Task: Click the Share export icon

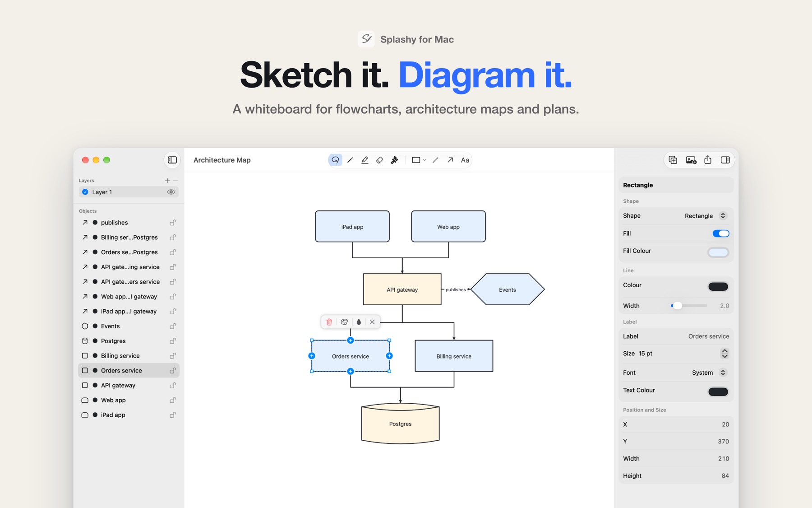Action: (708, 160)
